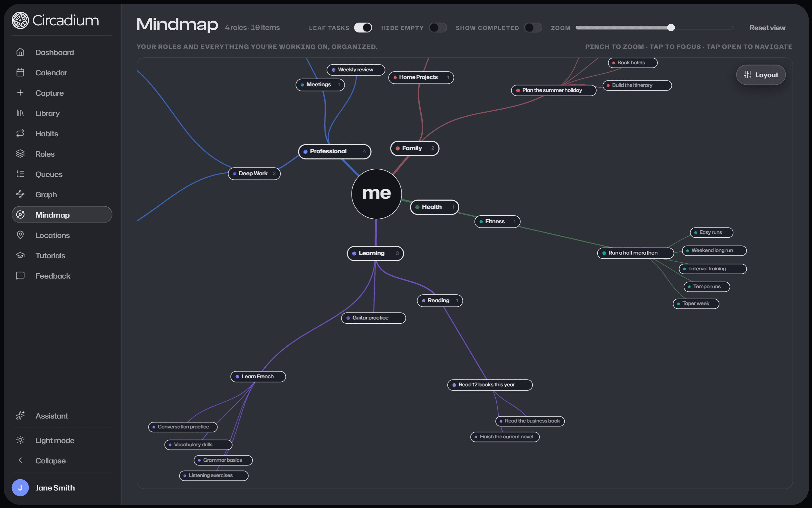Click the Calendar icon in sidebar
The height and width of the screenshot is (508, 812).
(20, 73)
